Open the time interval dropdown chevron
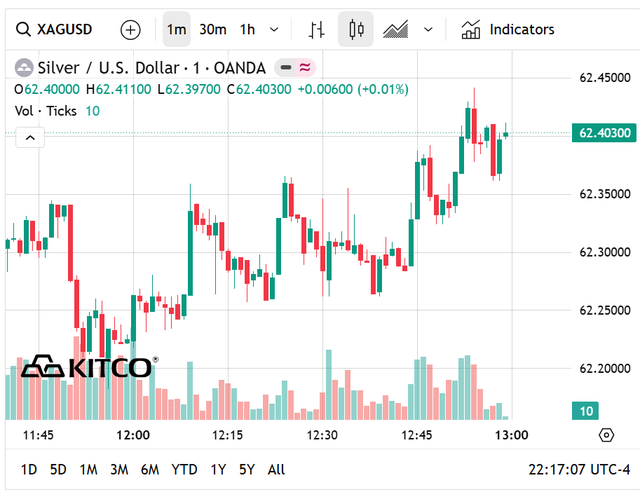640x492 pixels. point(274,29)
